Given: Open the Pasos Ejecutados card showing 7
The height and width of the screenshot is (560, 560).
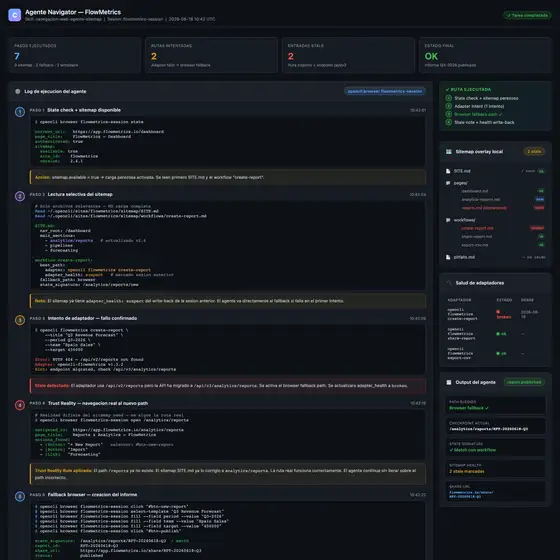Looking at the screenshot, I should coord(75,55).
